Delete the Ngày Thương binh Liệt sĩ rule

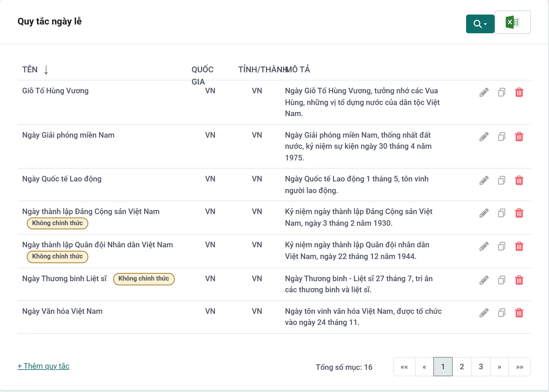point(519,280)
